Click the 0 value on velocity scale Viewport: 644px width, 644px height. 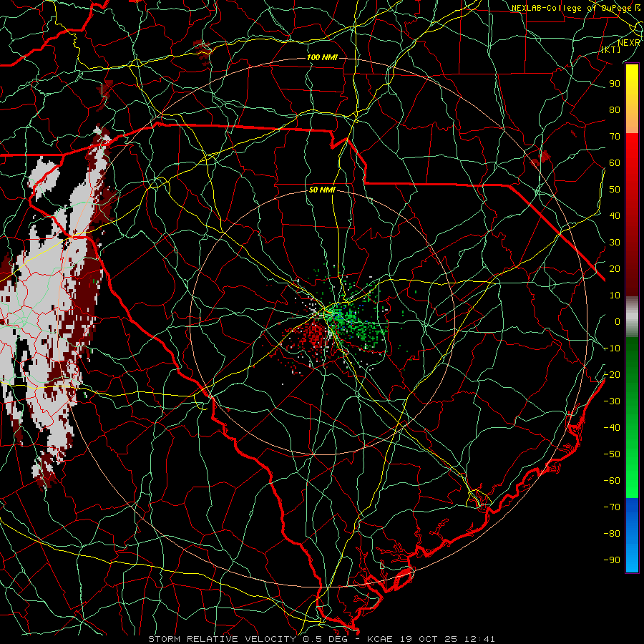618,321
